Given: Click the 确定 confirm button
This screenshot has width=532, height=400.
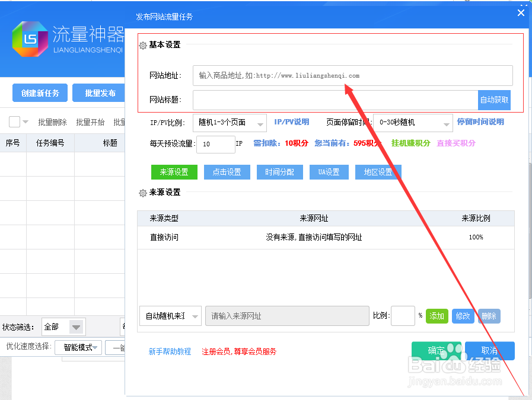Looking at the screenshot, I should tap(437, 350).
